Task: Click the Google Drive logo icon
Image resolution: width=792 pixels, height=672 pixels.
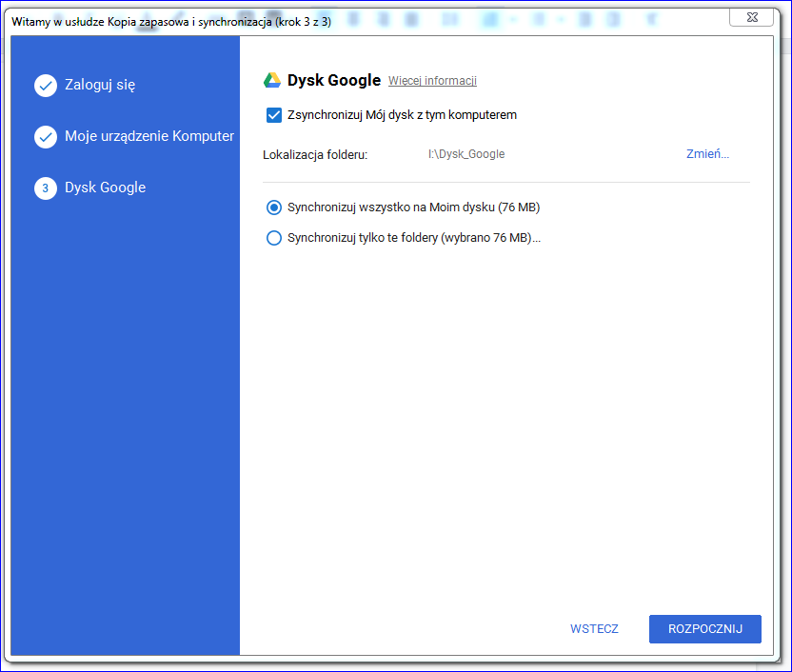Action: pyautogui.click(x=271, y=81)
